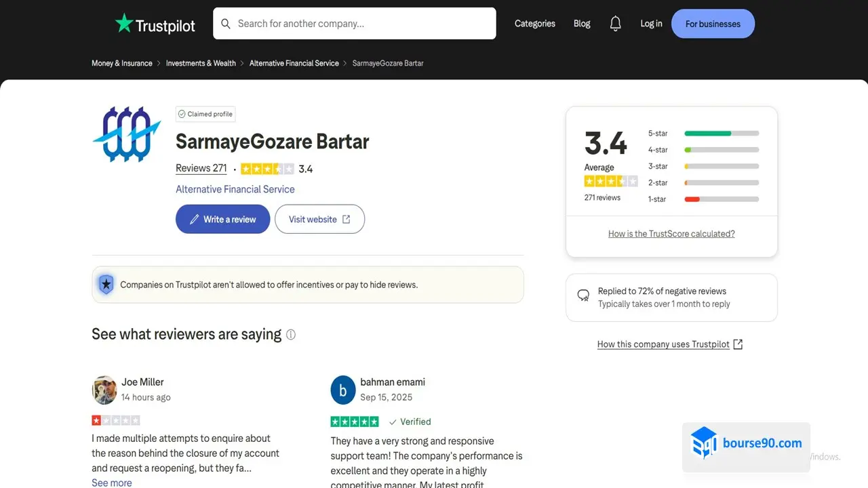Click the search magnifier icon
The image size is (868, 488).
coord(226,24)
